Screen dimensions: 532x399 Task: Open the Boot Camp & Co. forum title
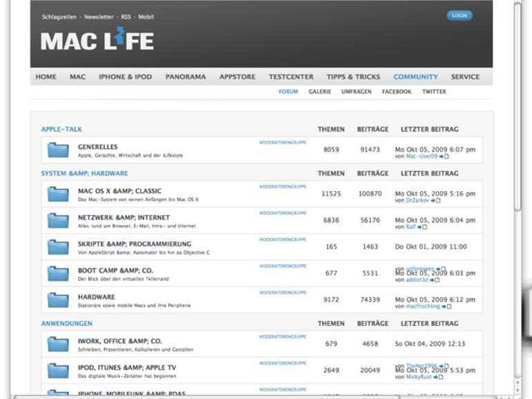tap(115, 270)
